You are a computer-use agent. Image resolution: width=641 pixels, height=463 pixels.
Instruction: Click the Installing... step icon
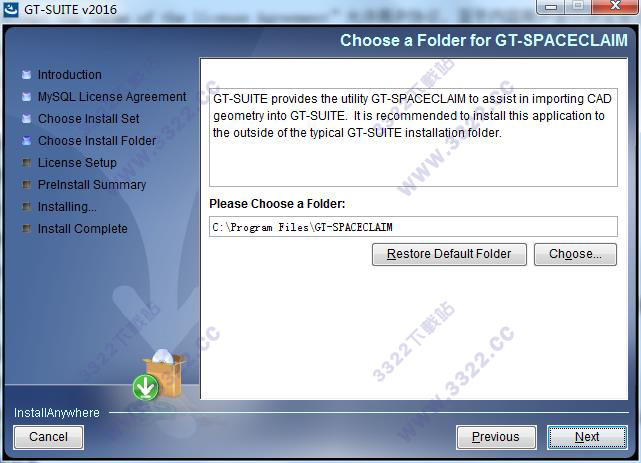(x=27, y=207)
